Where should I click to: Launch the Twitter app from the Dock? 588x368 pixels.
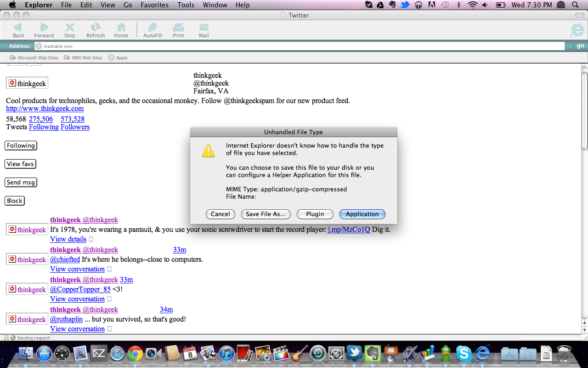[355, 353]
